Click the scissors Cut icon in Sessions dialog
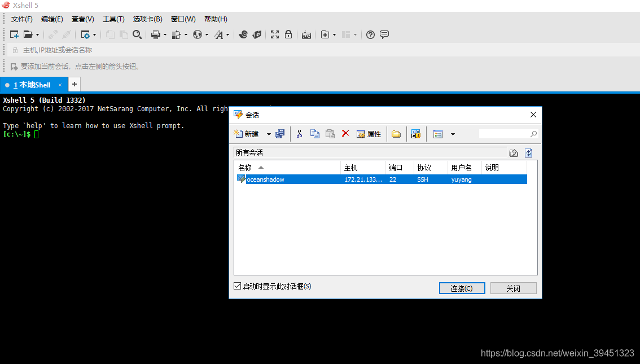The height and width of the screenshot is (364, 640). tap(299, 134)
